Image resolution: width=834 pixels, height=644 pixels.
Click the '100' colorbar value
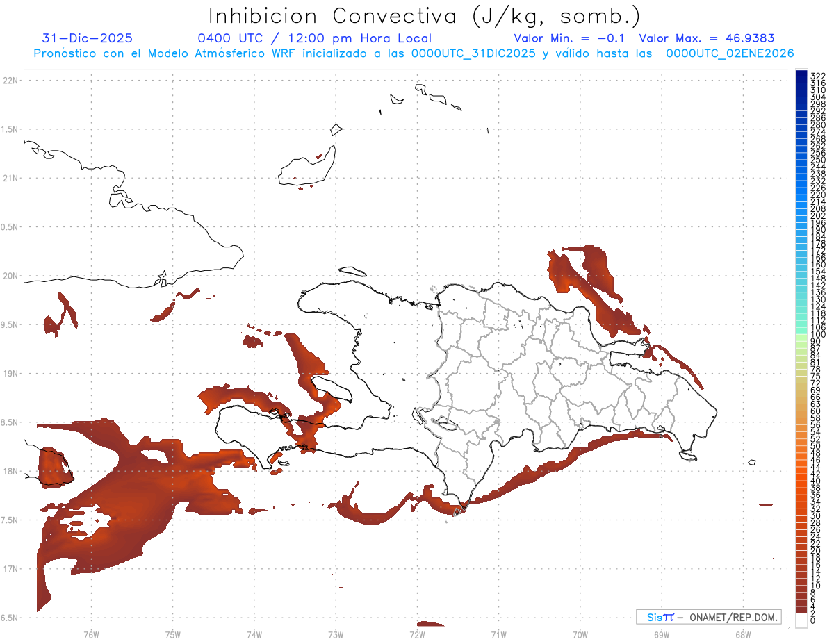[817, 335]
